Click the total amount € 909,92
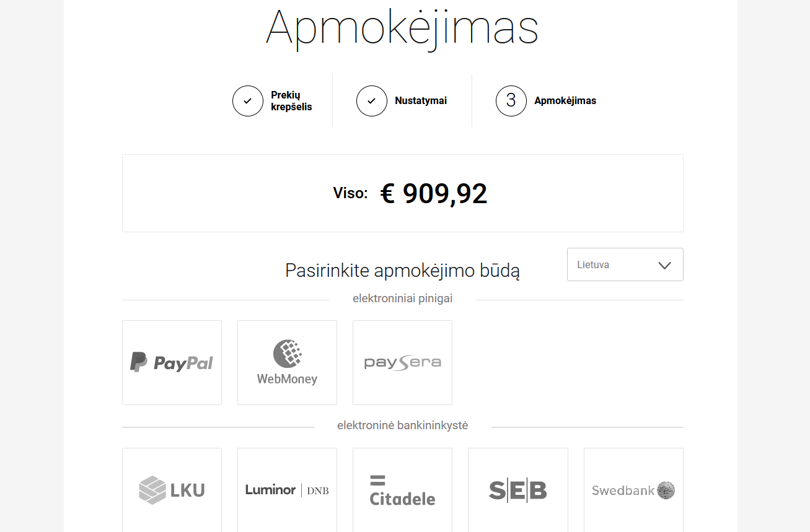The height and width of the screenshot is (532, 810). tap(434, 193)
